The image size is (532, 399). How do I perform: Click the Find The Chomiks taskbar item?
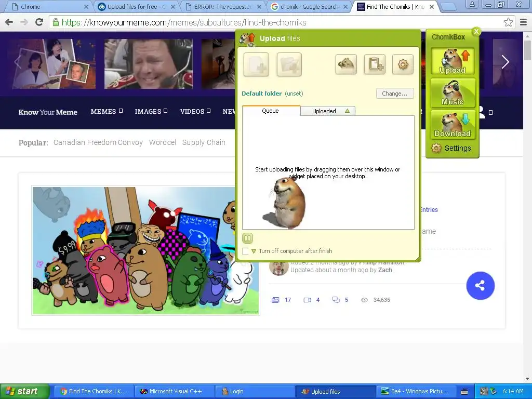(93, 392)
